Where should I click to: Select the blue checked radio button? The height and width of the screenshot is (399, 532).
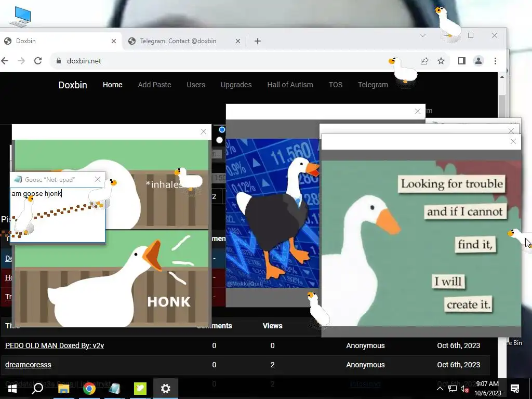coord(222,129)
